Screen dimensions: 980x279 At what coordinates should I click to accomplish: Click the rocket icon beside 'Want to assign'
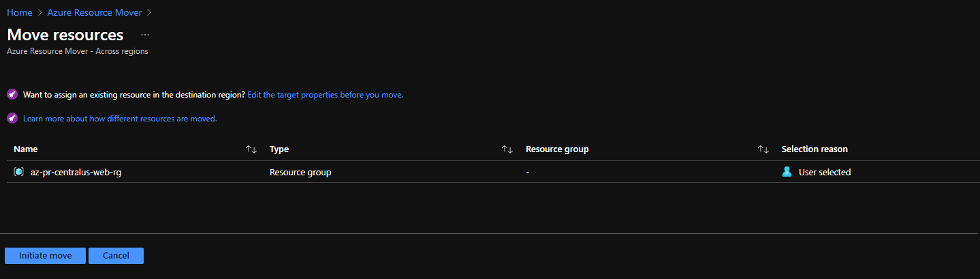point(12,95)
